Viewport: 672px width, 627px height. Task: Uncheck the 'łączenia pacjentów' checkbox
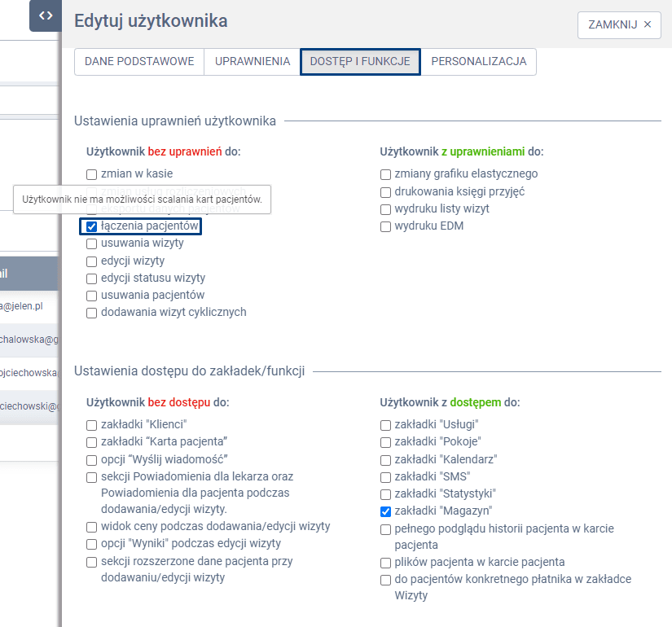click(x=92, y=226)
